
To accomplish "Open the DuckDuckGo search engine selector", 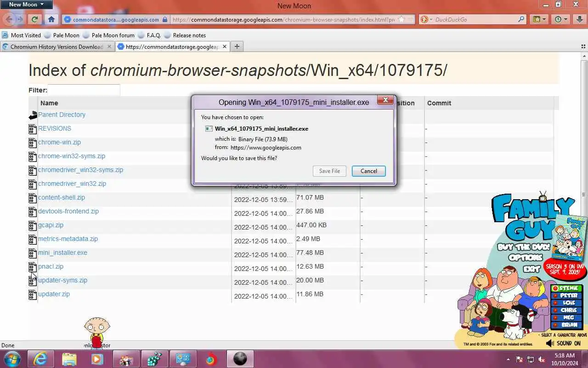I will 426,19.
